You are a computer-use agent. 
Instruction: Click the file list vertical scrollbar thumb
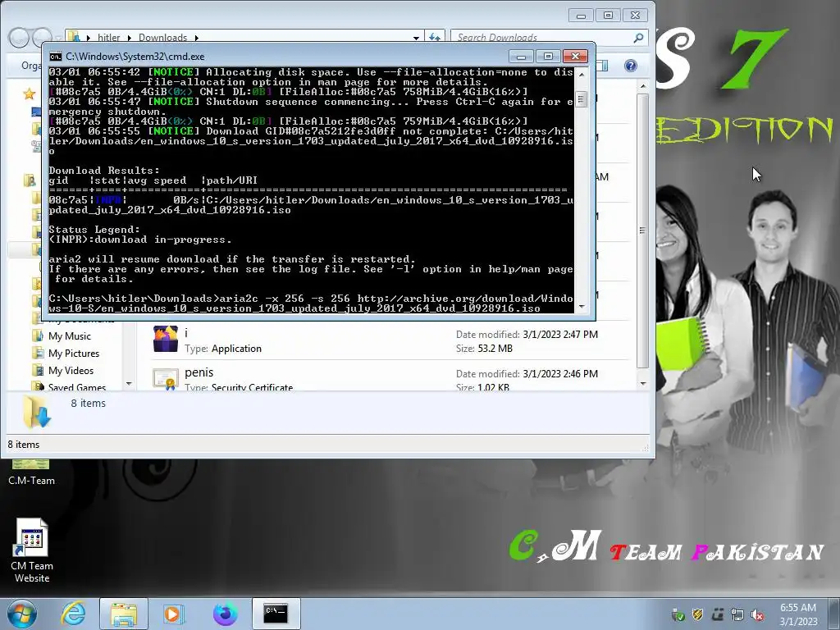[643, 231]
